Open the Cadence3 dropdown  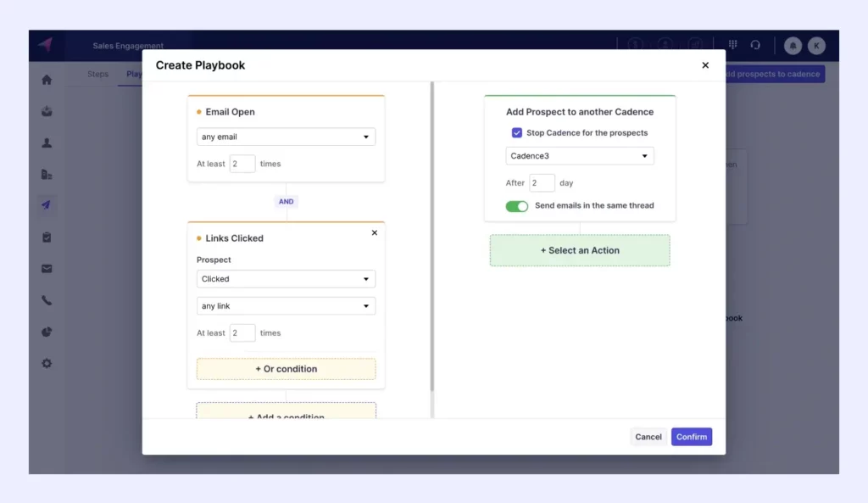580,156
